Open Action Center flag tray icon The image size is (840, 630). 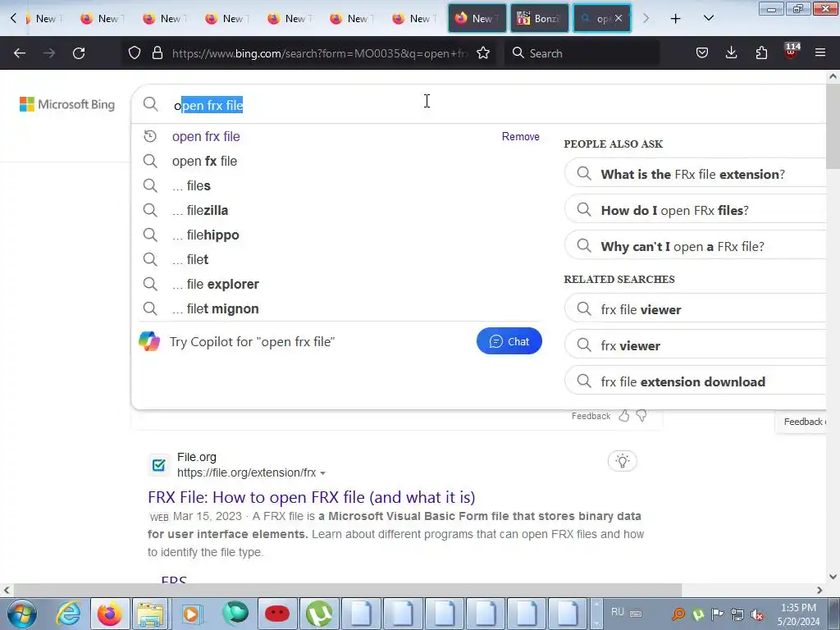coord(717,614)
